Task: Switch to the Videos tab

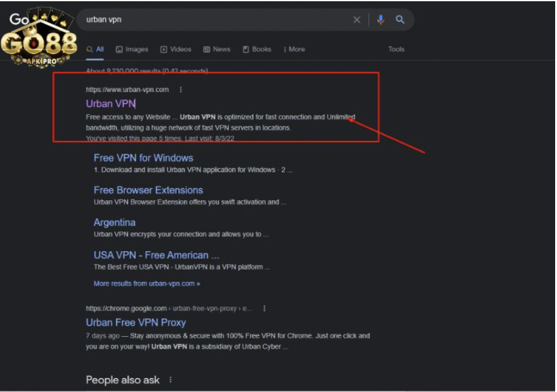Action: pyautogui.click(x=176, y=49)
